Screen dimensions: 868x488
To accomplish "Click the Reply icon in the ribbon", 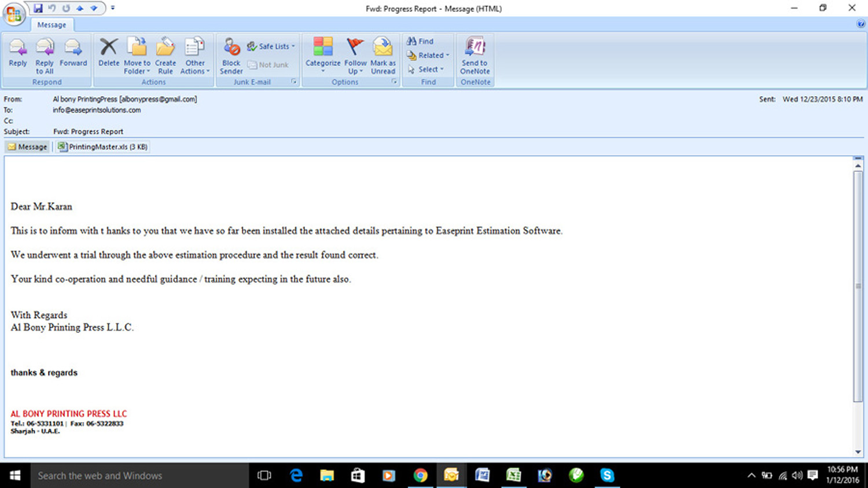I will 17,53.
